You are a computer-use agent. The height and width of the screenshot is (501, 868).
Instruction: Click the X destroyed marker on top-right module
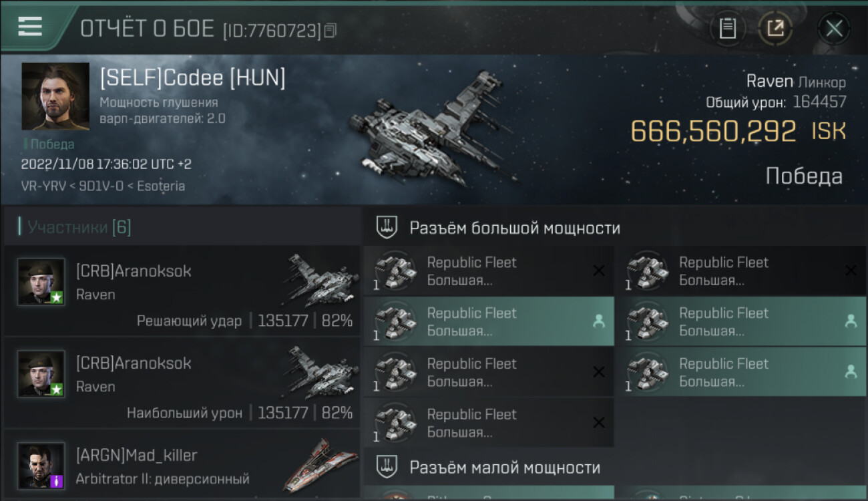pyautogui.click(x=851, y=271)
